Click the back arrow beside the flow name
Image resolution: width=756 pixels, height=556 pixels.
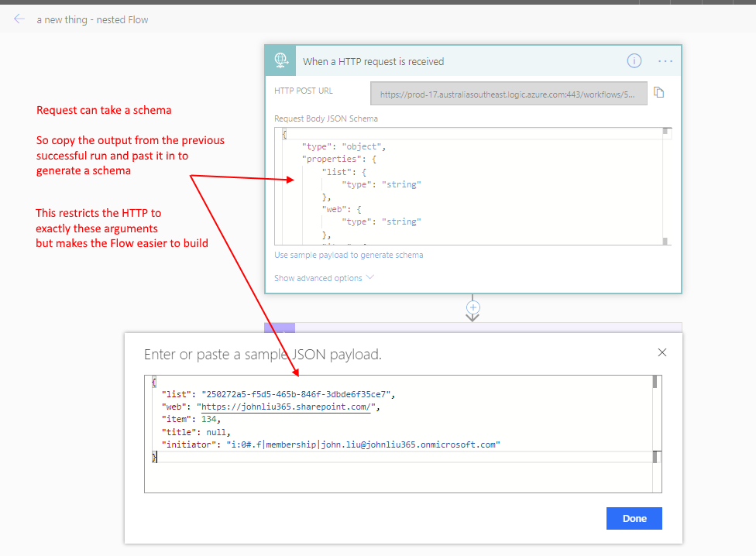coord(19,19)
